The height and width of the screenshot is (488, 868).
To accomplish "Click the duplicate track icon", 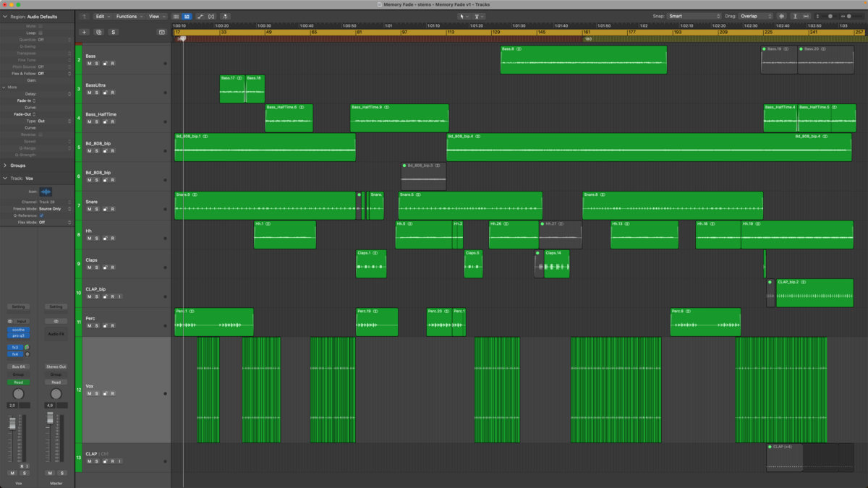I will [98, 33].
